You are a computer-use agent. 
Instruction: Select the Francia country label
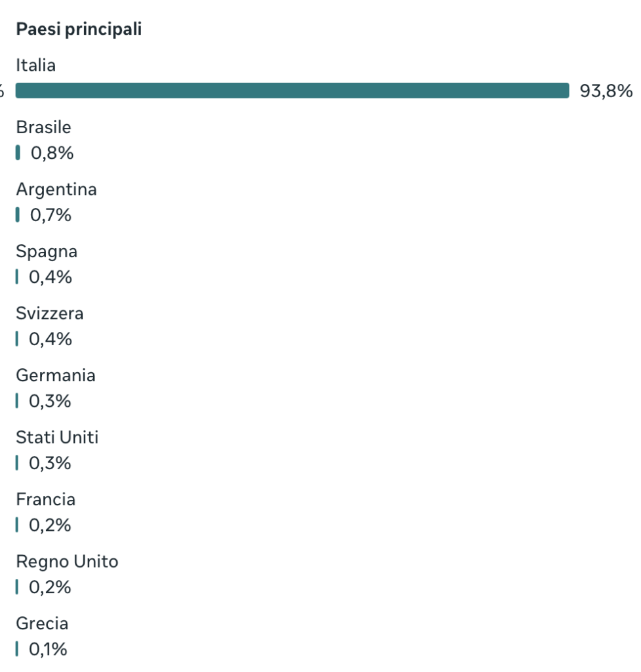(x=46, y=499)
